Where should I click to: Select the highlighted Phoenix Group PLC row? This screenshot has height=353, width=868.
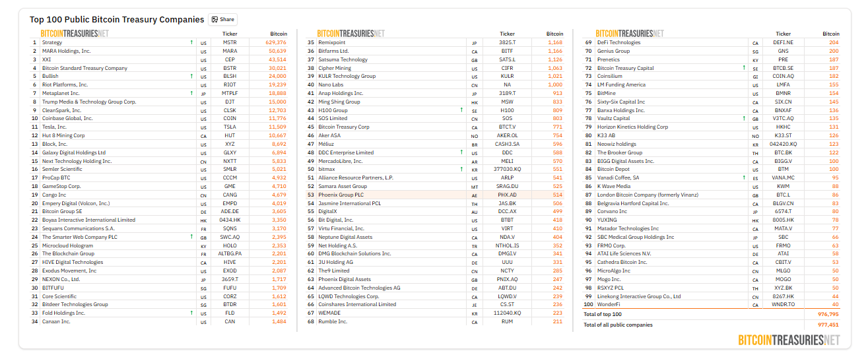point(435,195)
